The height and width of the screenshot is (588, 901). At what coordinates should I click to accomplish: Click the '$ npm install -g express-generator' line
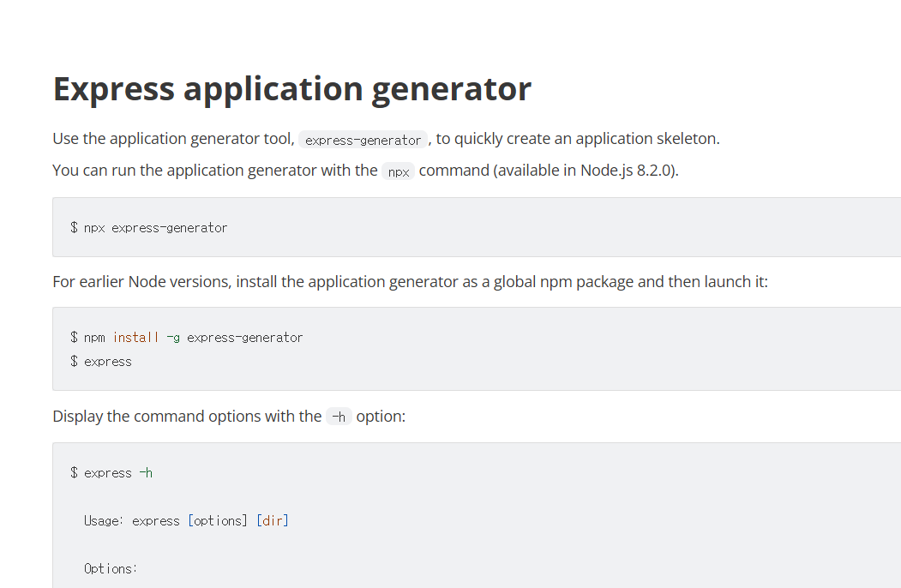(186, 338)
